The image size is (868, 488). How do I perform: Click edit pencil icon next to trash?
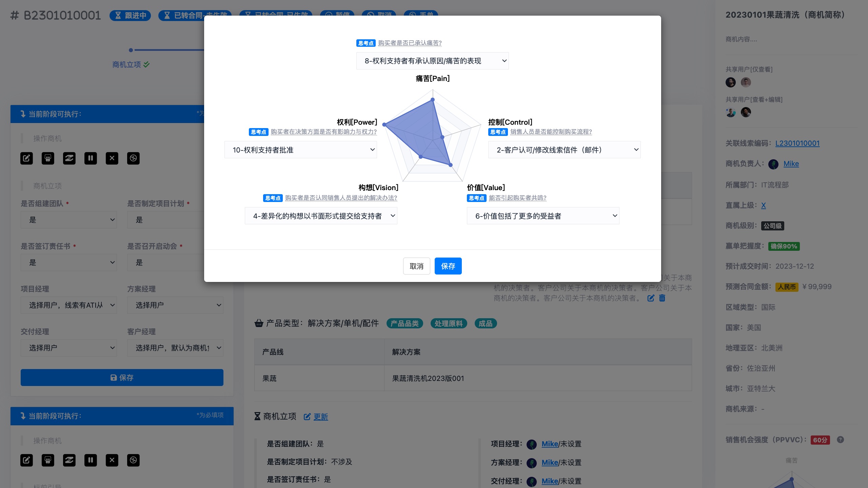coord(651,298)
